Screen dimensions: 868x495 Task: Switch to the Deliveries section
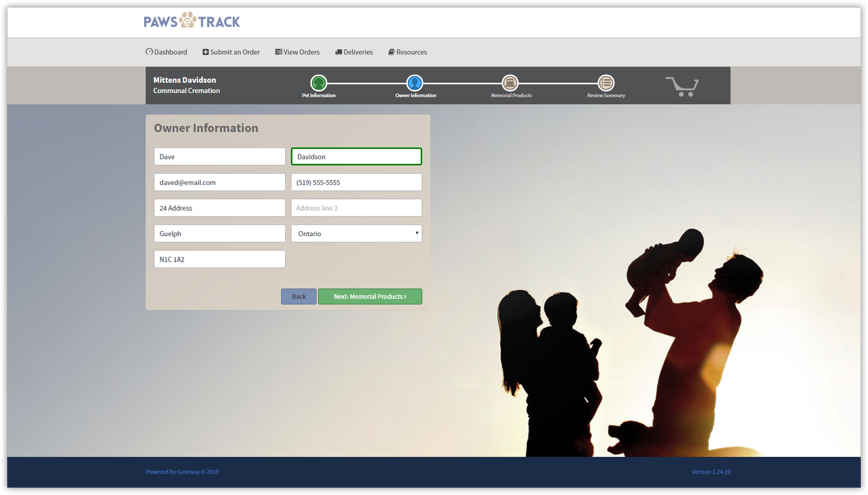[x=354, y=52]
